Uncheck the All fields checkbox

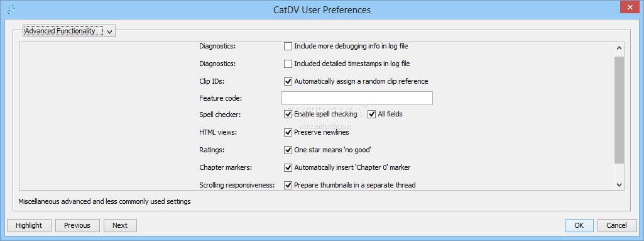372,114
